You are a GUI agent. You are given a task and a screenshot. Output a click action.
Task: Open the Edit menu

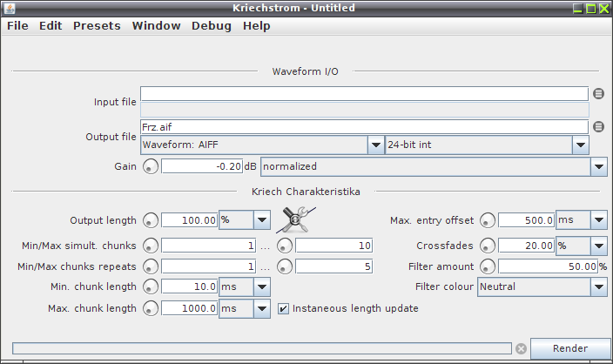pos(51,26)
